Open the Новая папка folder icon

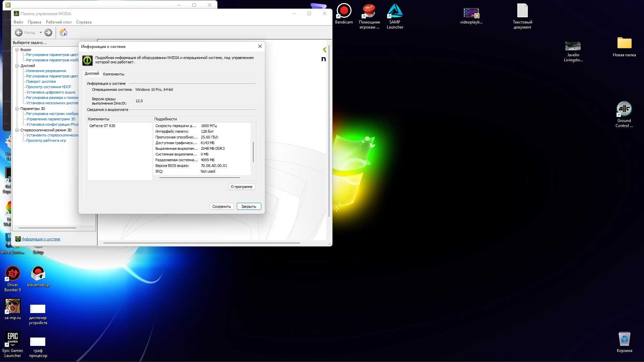pyautogui.click(x=624, y=47)
